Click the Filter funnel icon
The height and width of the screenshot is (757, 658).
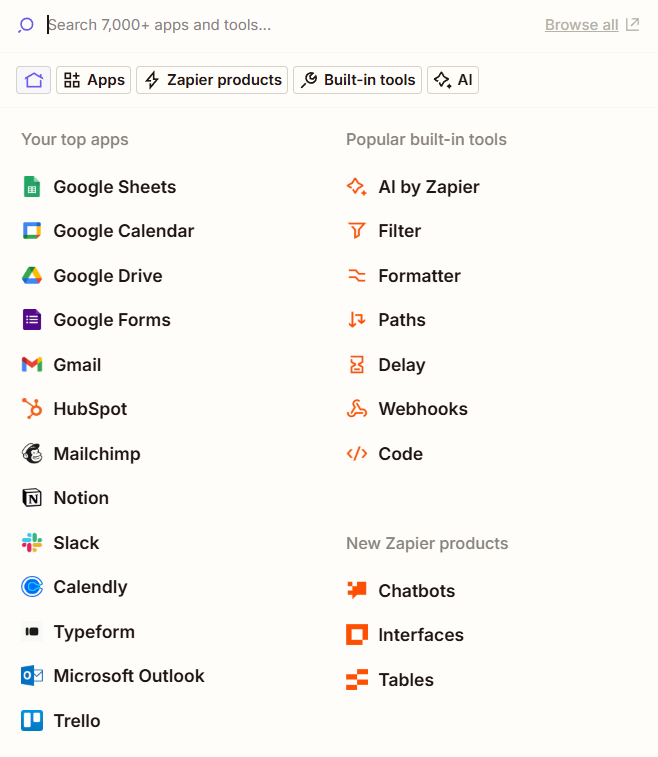[x=357, y=231]
